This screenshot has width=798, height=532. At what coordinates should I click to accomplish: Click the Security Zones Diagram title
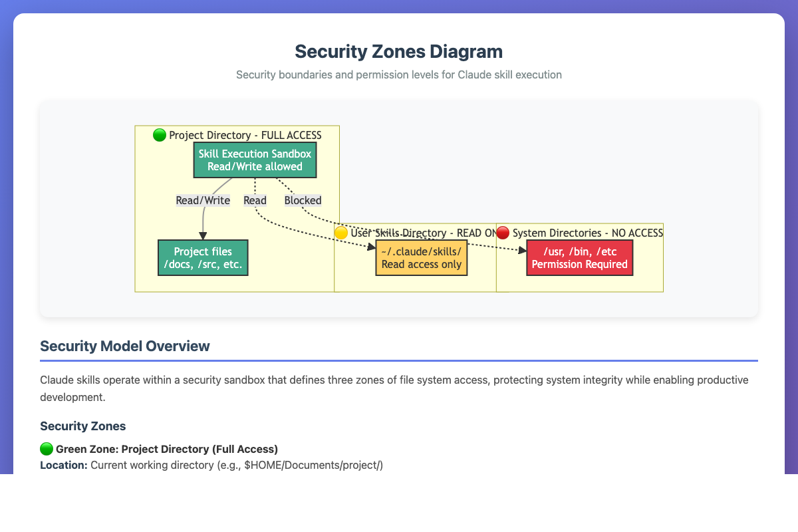(398, 51)
